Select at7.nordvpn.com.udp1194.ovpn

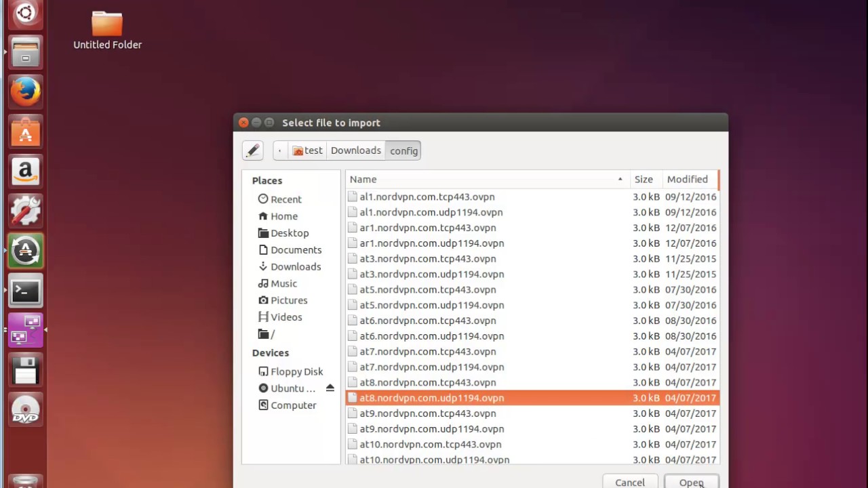(x=532, y=367)
